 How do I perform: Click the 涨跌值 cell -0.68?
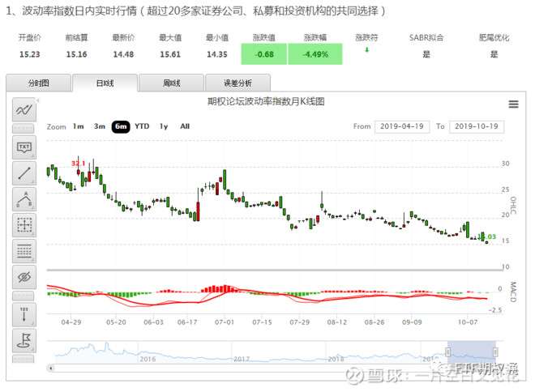(263, 53)
